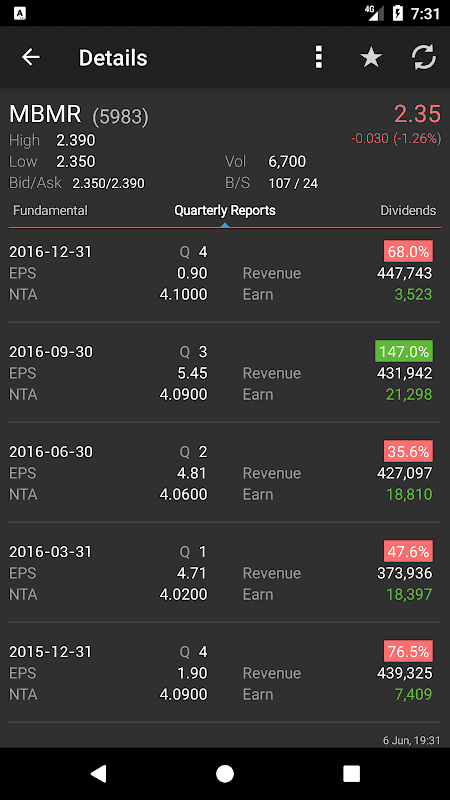Tap the 2015-12-31 report date
450x800 pixels.
tap(51, 652)
